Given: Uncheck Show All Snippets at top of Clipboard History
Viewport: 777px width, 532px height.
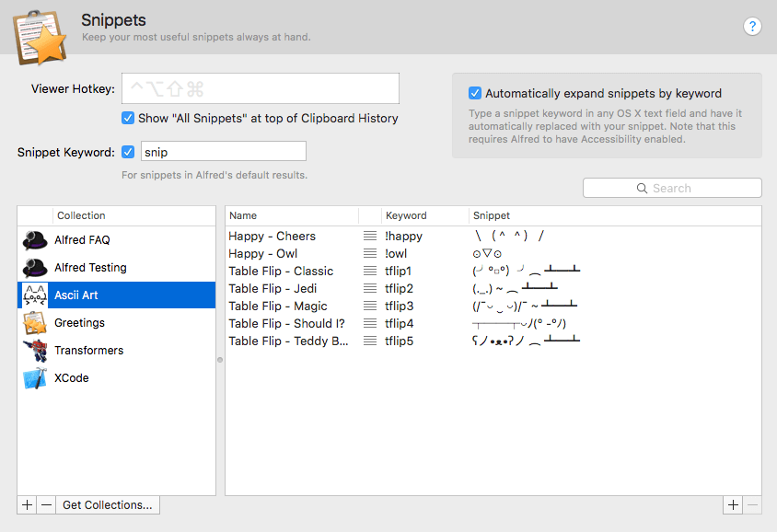Looking at the screenshot, I should 128,118.
